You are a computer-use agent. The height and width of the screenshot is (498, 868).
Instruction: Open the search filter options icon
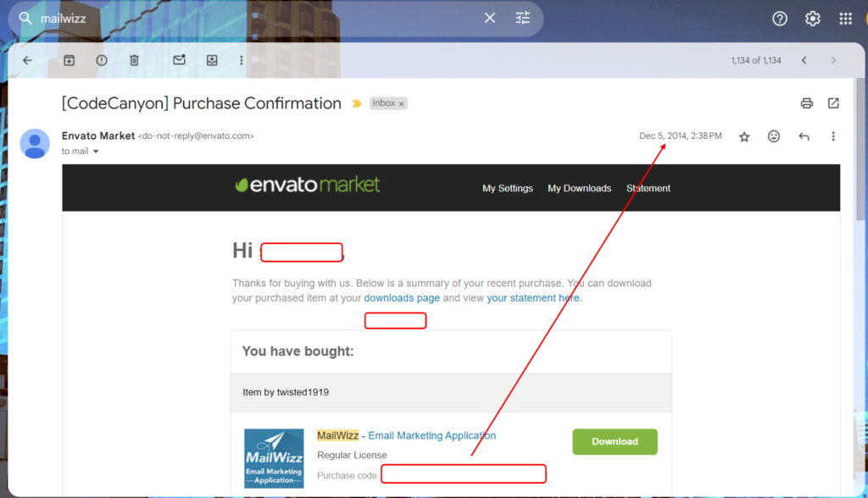pos(522,19)
